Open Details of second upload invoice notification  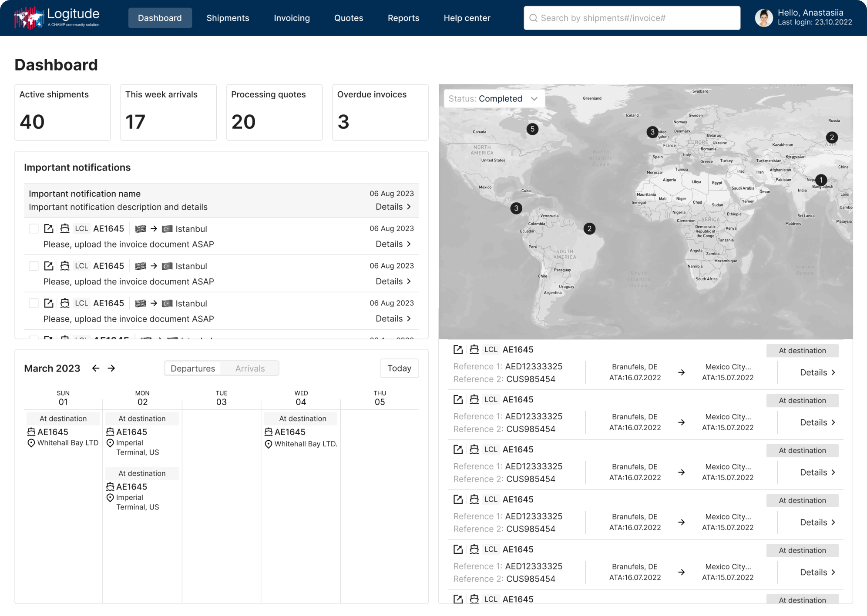(x=393, y=281)
